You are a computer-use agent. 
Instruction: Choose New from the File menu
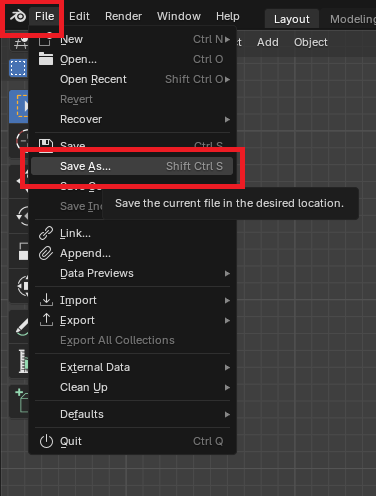click(x=133, y=39)
